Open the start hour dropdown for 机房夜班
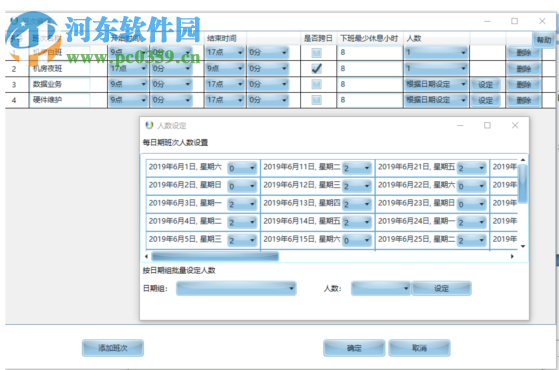The width and height of the screenshot is (559, 370). coord(128,68)
